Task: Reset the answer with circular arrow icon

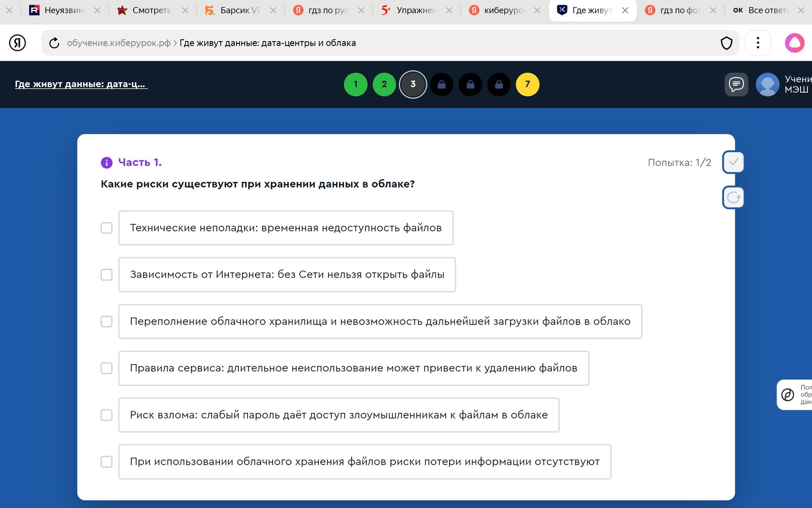Action: 733,197
